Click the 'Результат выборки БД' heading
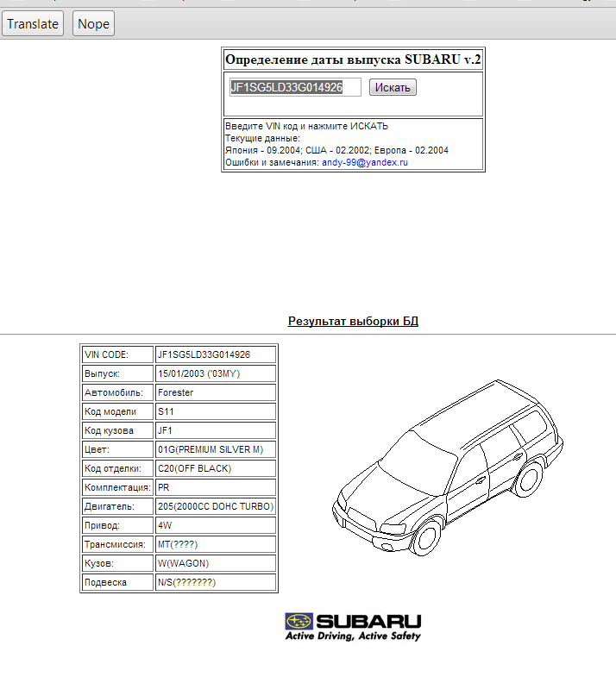Screen dimensions: 616x677 (x=353, y=321)
